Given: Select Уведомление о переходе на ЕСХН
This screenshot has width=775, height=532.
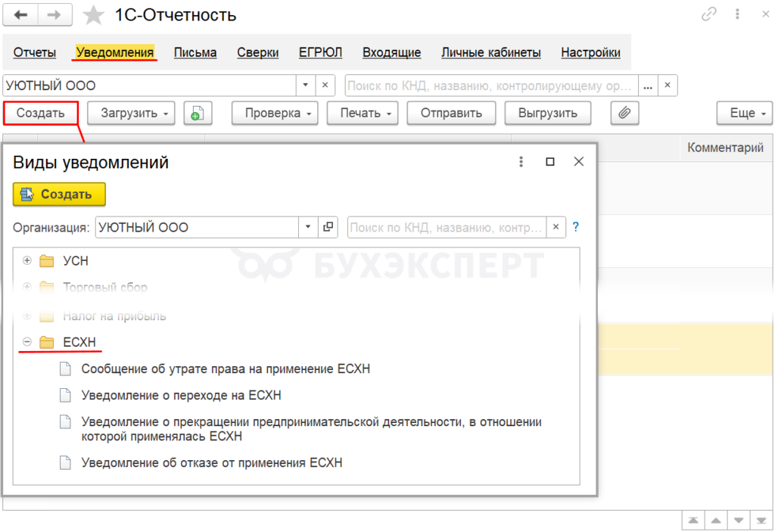Looking at the screenshot, I should tap(181, 396).
